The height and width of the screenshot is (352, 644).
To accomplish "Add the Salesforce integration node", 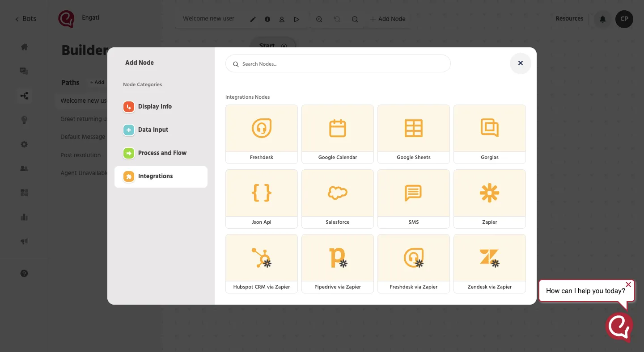I will point(338,199).
